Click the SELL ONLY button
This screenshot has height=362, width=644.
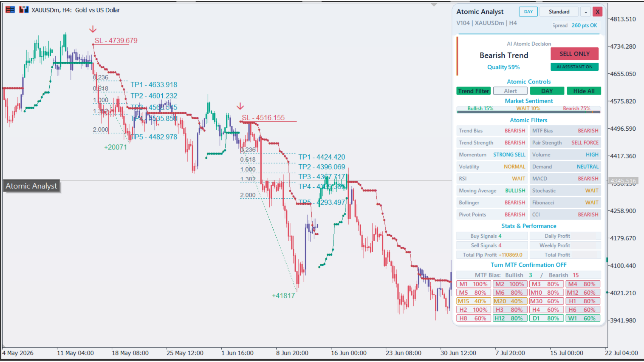[x=575, y=54]
